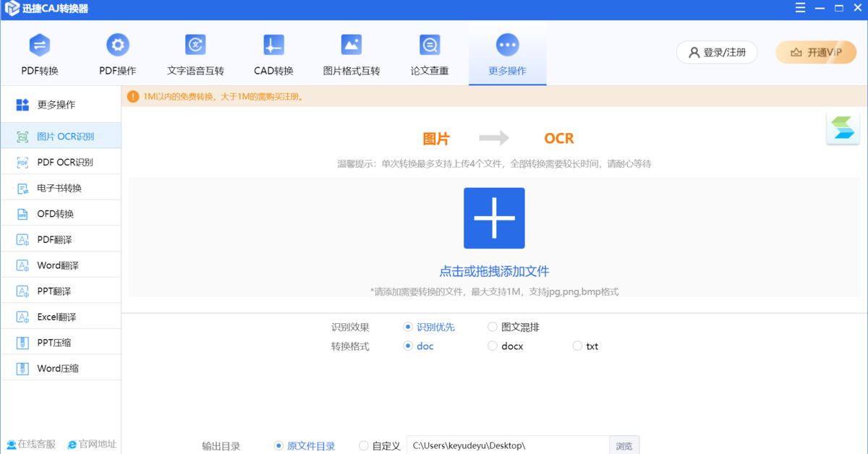Open the PDF翻译 tool

pyautogui.click(x=60, y=239)
